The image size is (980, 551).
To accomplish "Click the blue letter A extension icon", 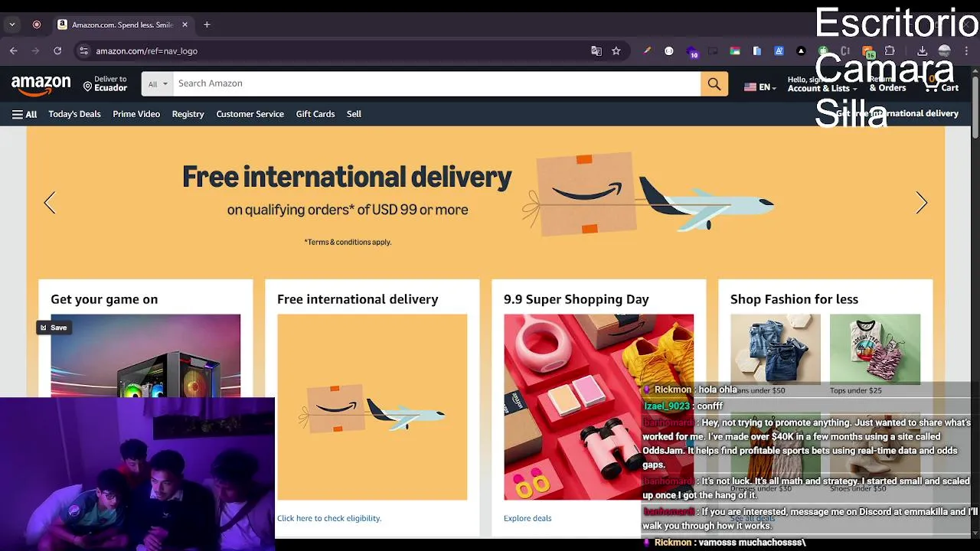I will click(x=779, y=51).
